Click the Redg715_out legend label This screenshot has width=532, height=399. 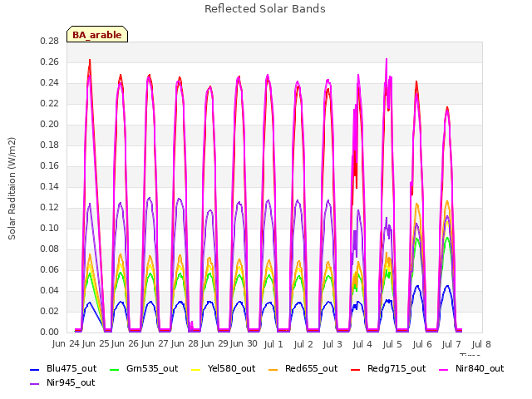click(x=397, y=368)
